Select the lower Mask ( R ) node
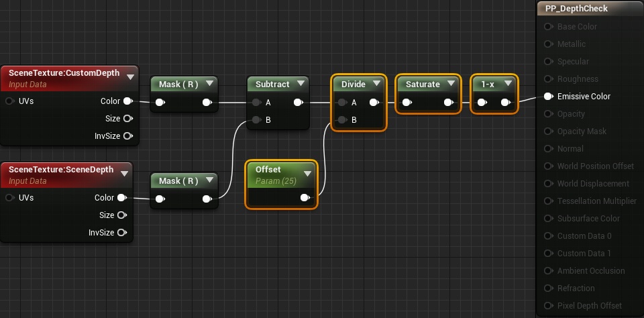Viewport: 644px width, 318px height. (x=184, y=191)
